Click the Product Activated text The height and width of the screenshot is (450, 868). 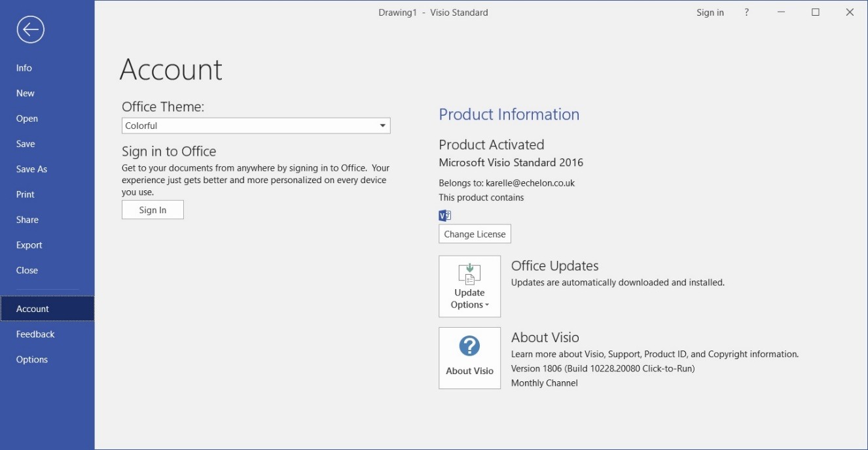[x=491, y=145]
